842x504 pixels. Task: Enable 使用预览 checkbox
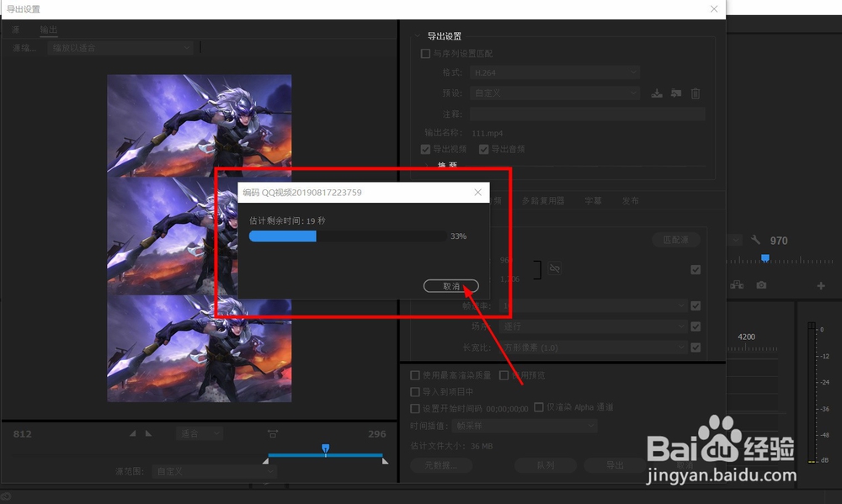coord(504,375)
